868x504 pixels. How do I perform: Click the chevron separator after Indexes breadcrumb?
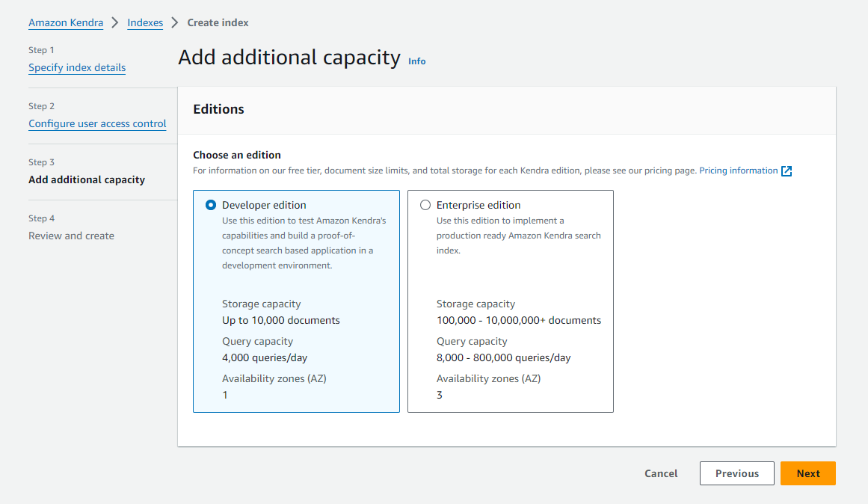pos(175,22)
